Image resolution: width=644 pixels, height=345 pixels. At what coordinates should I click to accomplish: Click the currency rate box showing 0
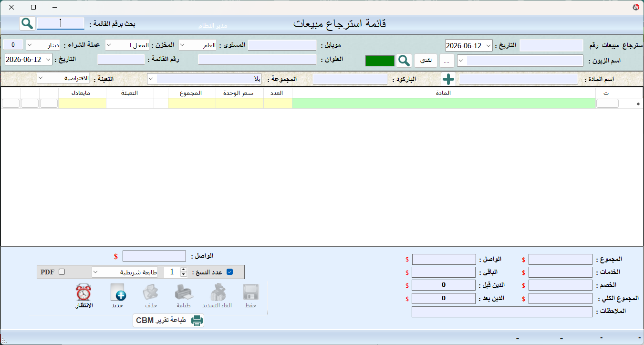coord(13,45)
